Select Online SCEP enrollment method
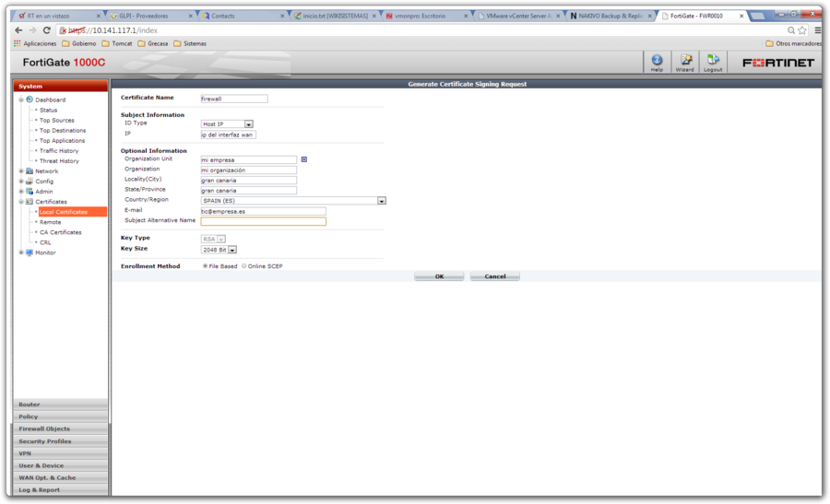The image size is (830, 504). coord(243,266)
